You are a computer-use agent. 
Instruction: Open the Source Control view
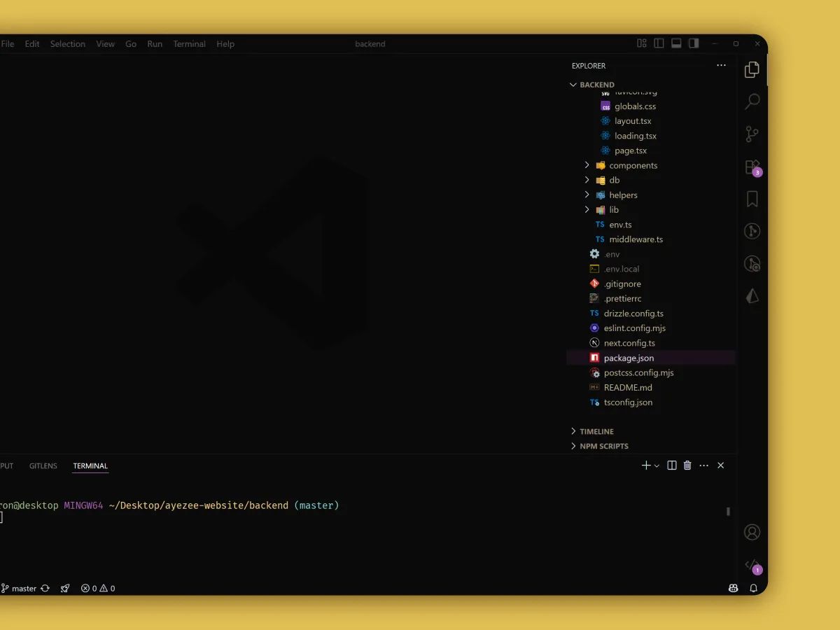click(x=752, y=134)
